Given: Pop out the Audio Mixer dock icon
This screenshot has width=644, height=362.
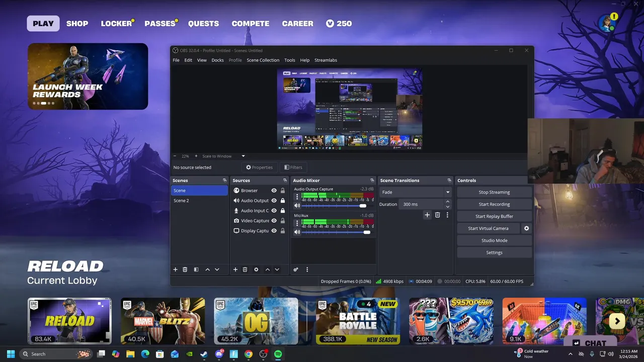Looking at the screenshot, I should pos(372,180).
